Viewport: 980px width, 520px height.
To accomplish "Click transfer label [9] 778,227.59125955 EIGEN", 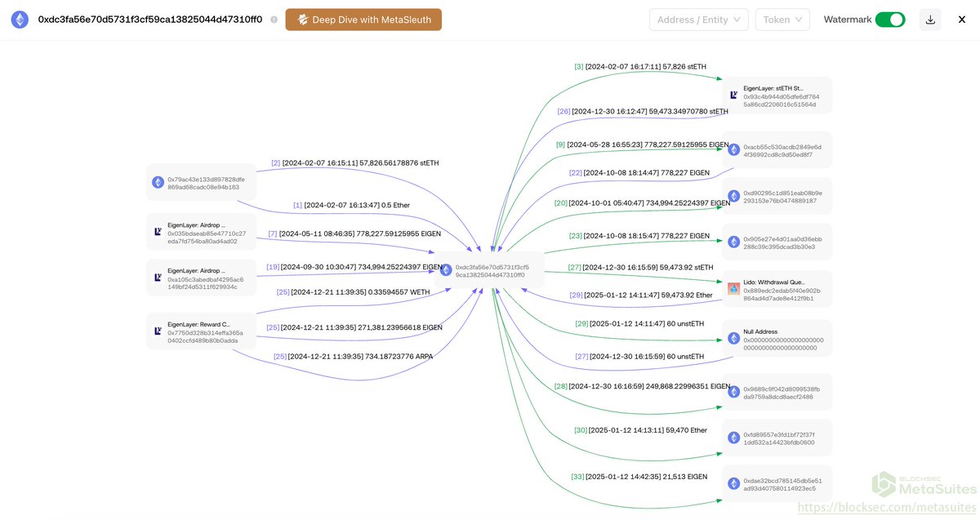I will click(x=642, y=144).
